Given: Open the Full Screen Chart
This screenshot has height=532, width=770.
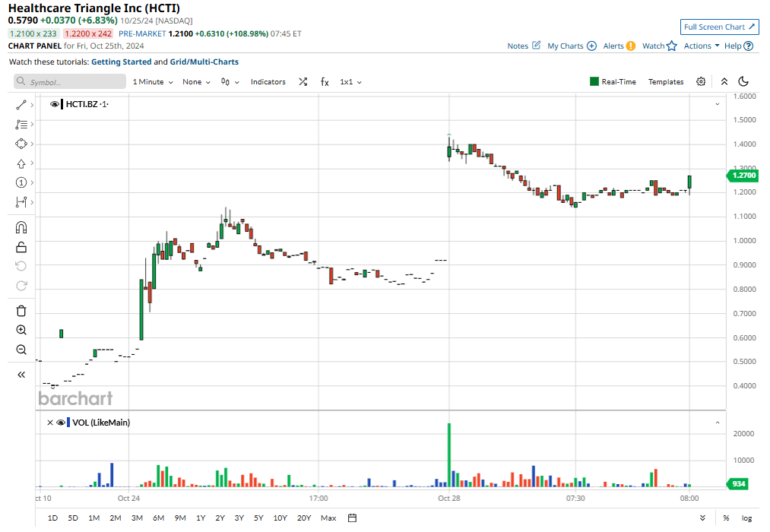Looking at the screenshot, I should 719,27.
